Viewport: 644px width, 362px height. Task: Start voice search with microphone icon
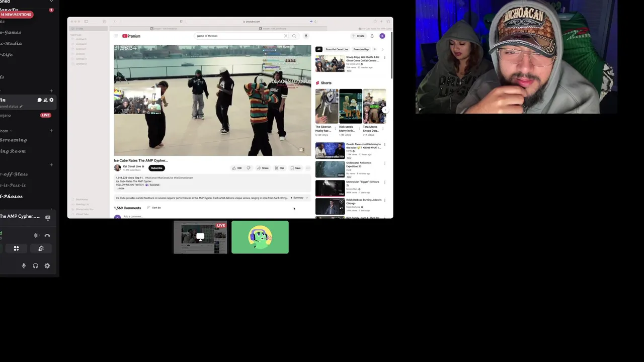(306, 36)
